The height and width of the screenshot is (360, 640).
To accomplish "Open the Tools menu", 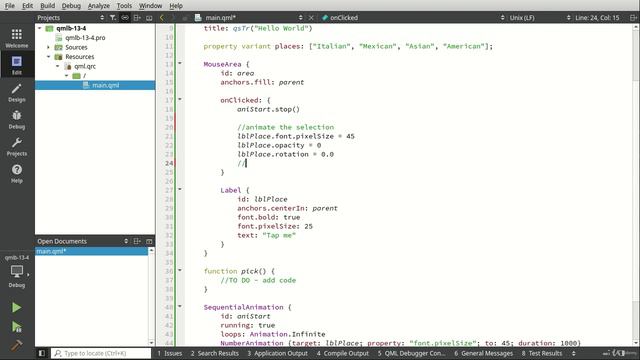I will pos(124,6).
